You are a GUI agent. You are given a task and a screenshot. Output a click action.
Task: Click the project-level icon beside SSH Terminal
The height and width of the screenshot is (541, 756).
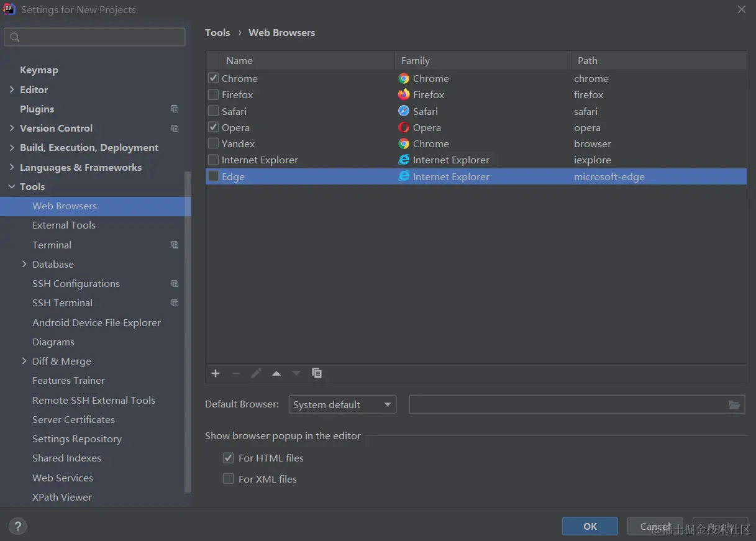(175, 302)
